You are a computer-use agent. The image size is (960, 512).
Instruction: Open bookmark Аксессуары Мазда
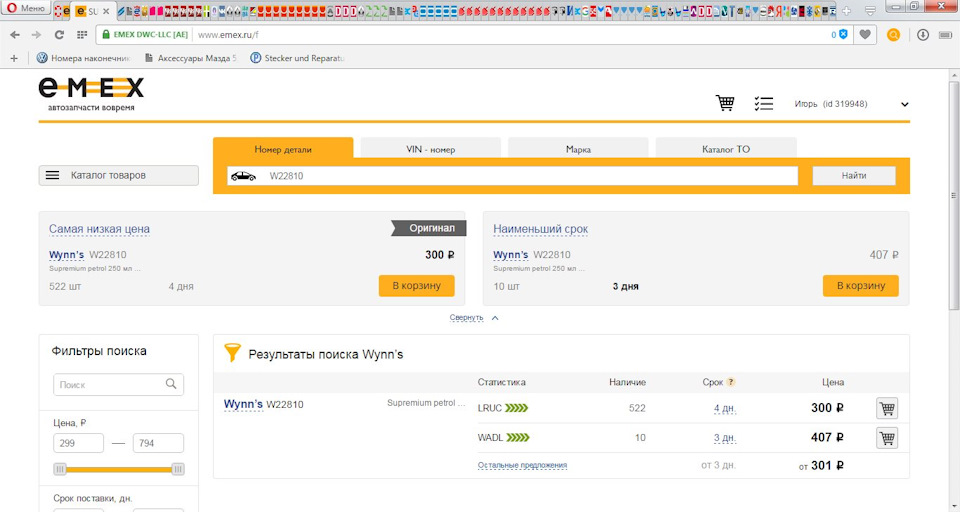click(190, 58)
